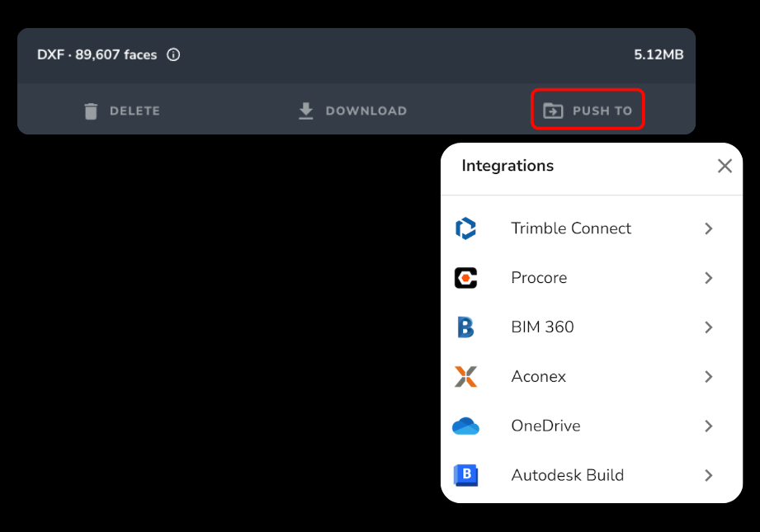The image size is (760, 532).
Task: Select Aconex integration label
Action: click(539, 376)
